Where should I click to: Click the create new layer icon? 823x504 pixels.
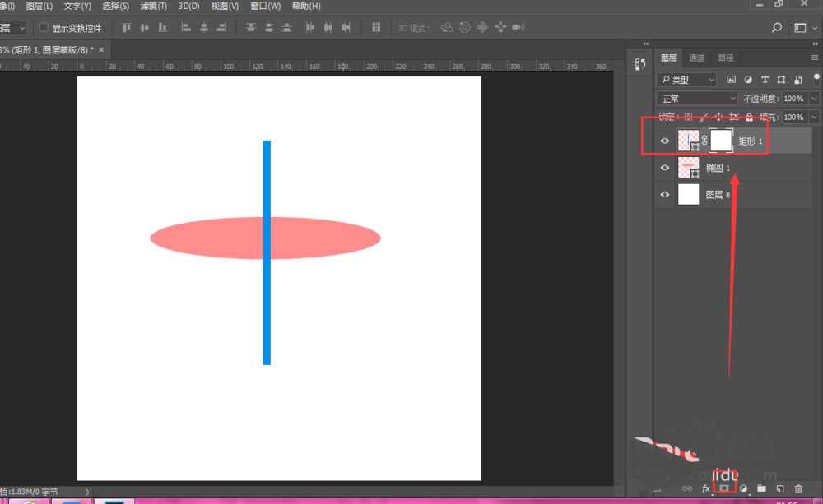coord(780,488)
